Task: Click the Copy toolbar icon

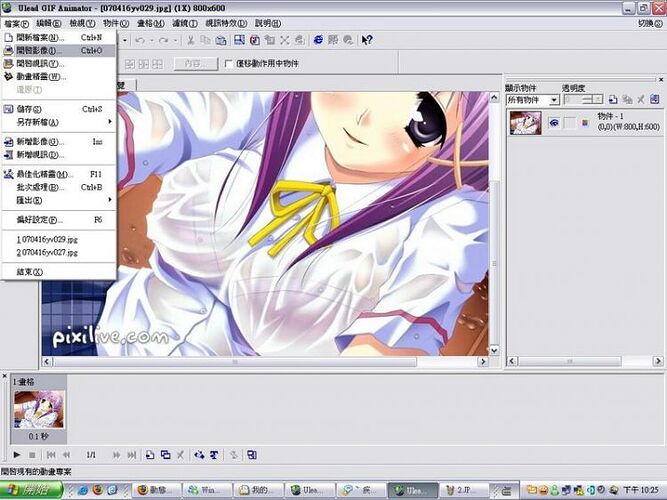Action: pyautogui.click(x=205, y=40)
